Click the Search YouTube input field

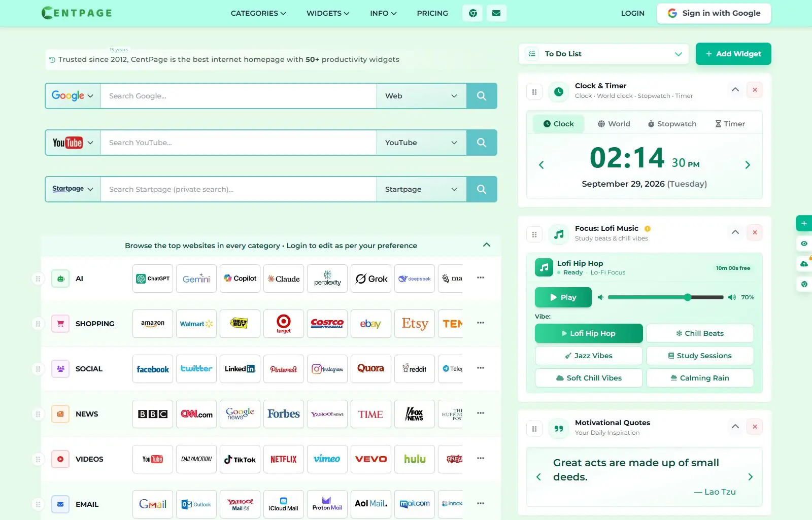click(x=239, y=143)
